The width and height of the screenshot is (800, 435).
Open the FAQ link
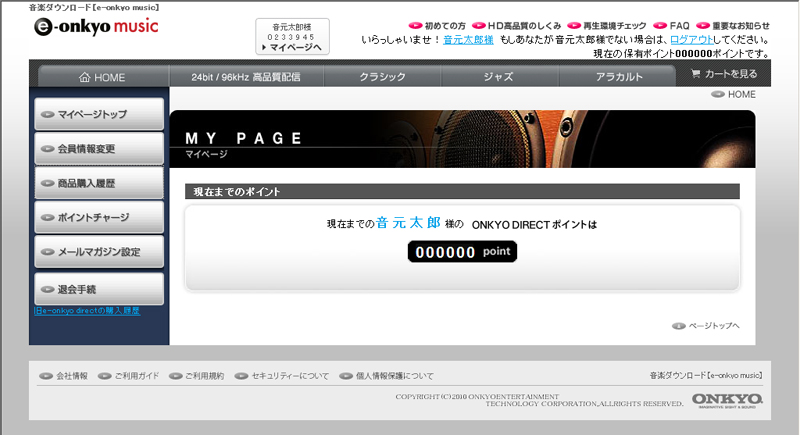point(671,25)
